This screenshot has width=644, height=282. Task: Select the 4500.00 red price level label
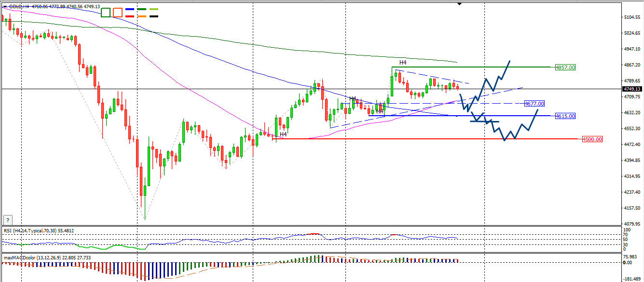(x=592, y=139)
